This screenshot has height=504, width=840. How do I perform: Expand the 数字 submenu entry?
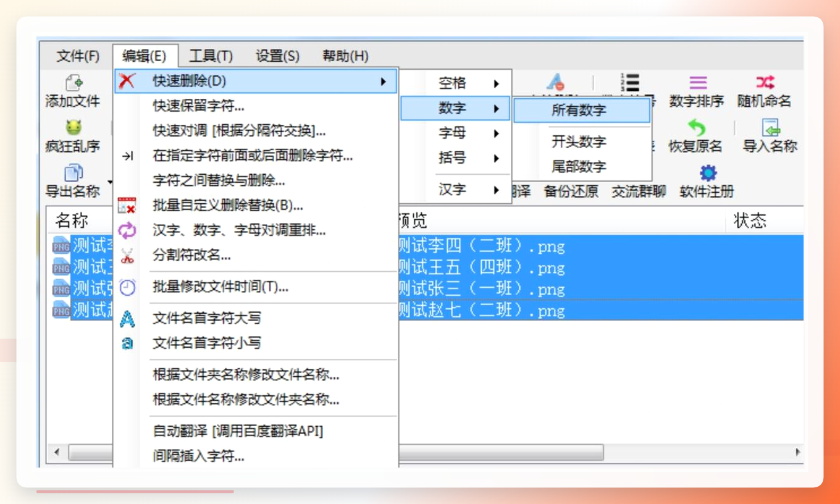[456, 108]
